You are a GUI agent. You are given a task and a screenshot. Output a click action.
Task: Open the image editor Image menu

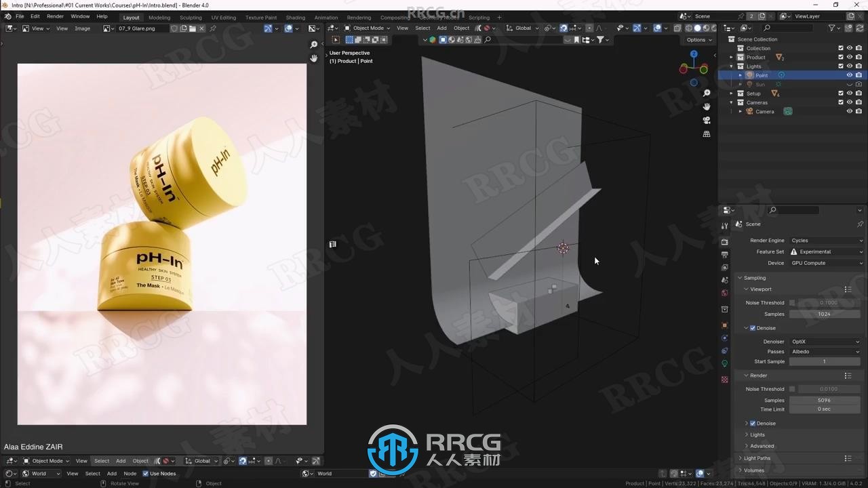[83, 28]
